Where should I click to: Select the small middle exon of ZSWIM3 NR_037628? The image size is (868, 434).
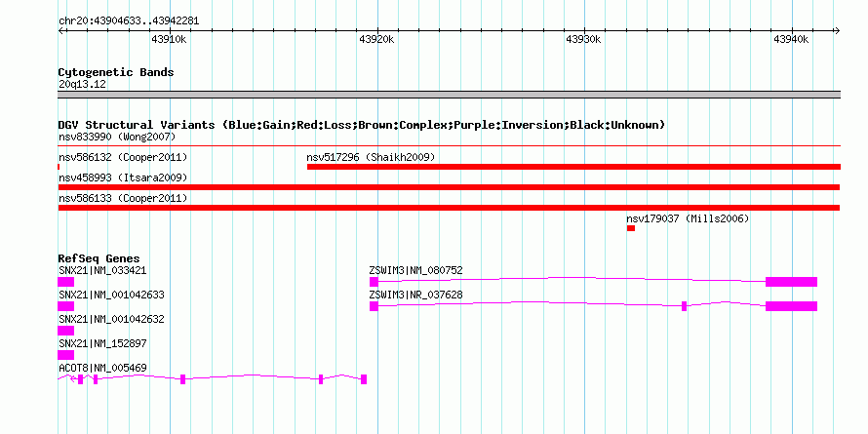[x=685, y=306]
